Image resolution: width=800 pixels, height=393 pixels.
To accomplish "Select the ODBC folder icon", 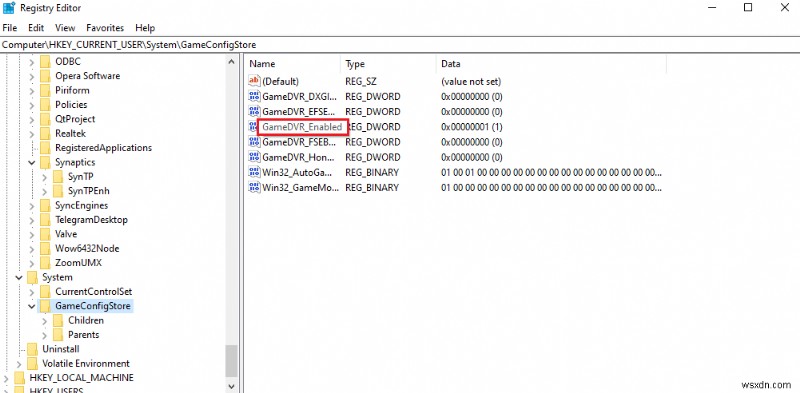I will [x=46, y=61].
